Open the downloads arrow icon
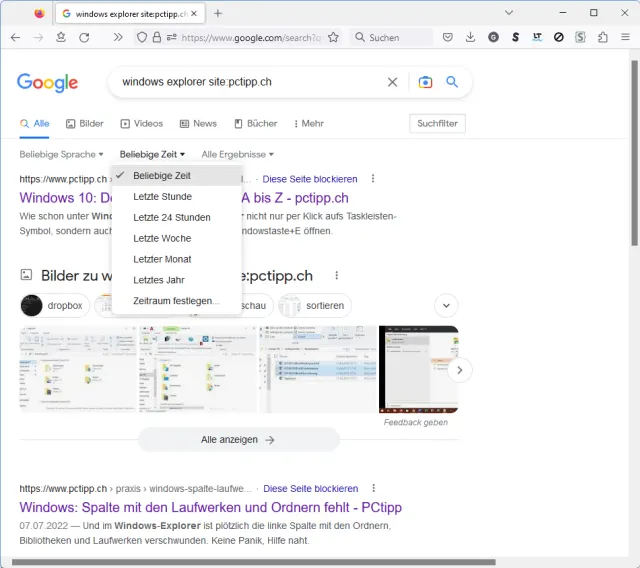The image size is (640, 568). point(470,38)
